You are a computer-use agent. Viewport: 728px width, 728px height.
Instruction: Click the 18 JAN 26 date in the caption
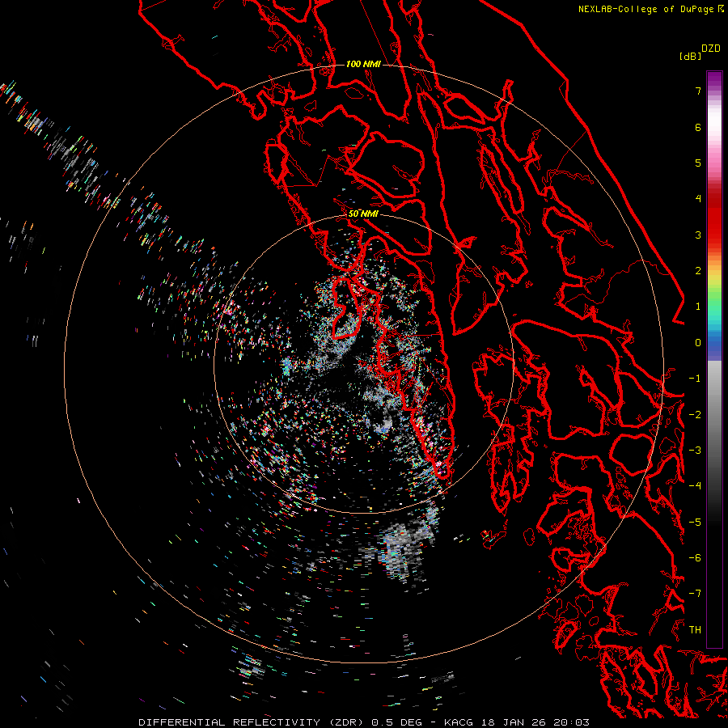click(x=514, y=722)
